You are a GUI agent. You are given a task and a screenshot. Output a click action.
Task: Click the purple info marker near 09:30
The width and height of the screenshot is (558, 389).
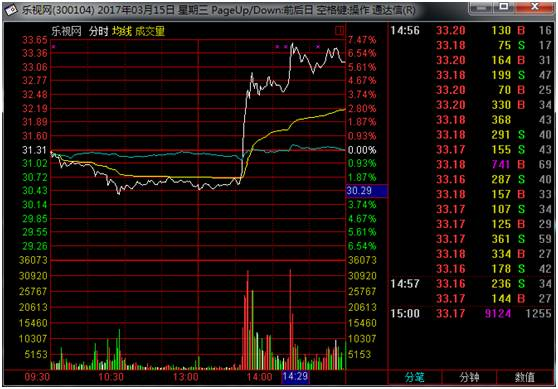(53, 46)
